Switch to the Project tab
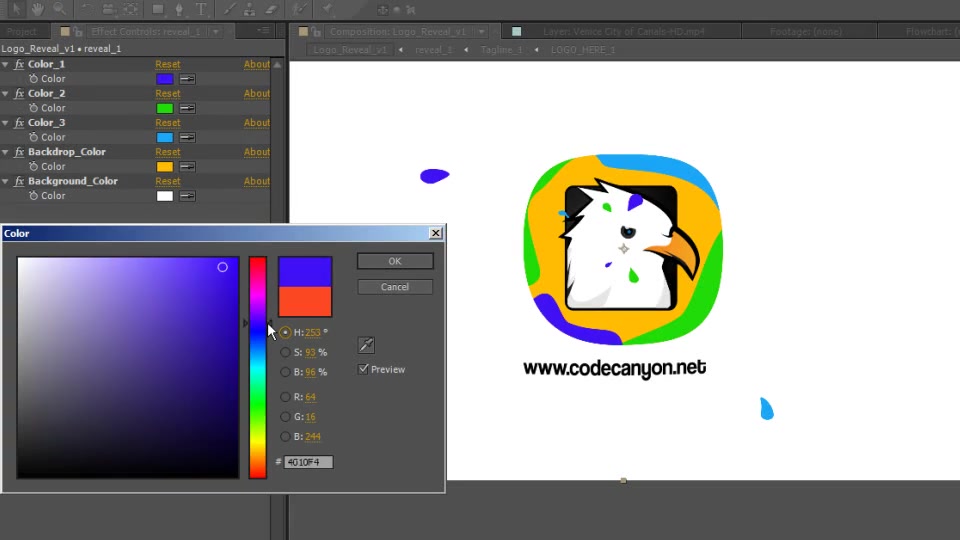960x540 pixels. click(x=22, y=32)
